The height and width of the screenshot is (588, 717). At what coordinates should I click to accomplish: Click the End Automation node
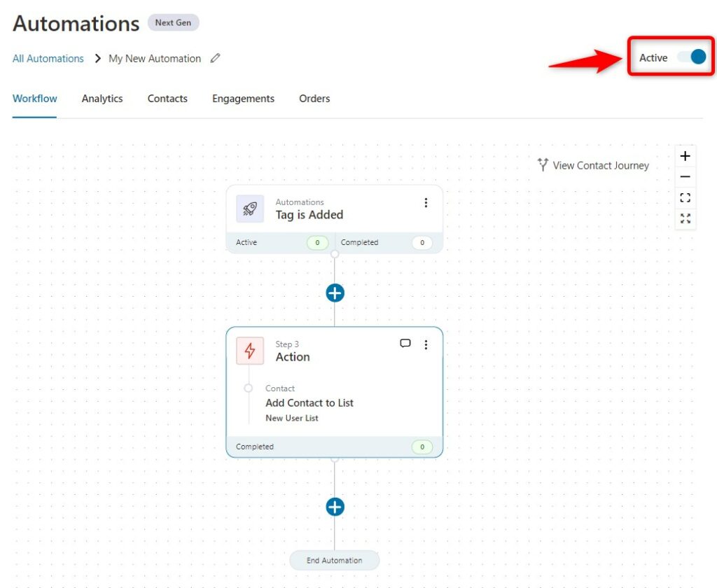tap(334, 560)
